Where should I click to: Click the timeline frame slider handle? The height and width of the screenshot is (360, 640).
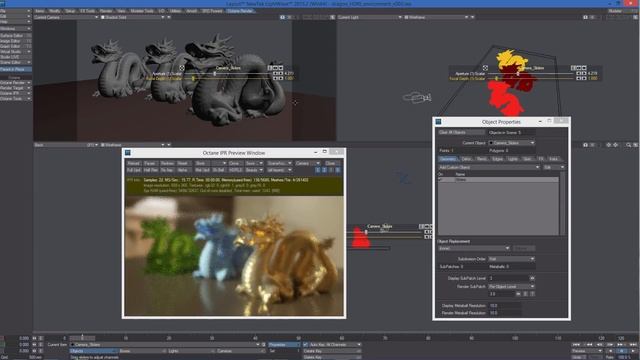point(82,338)
